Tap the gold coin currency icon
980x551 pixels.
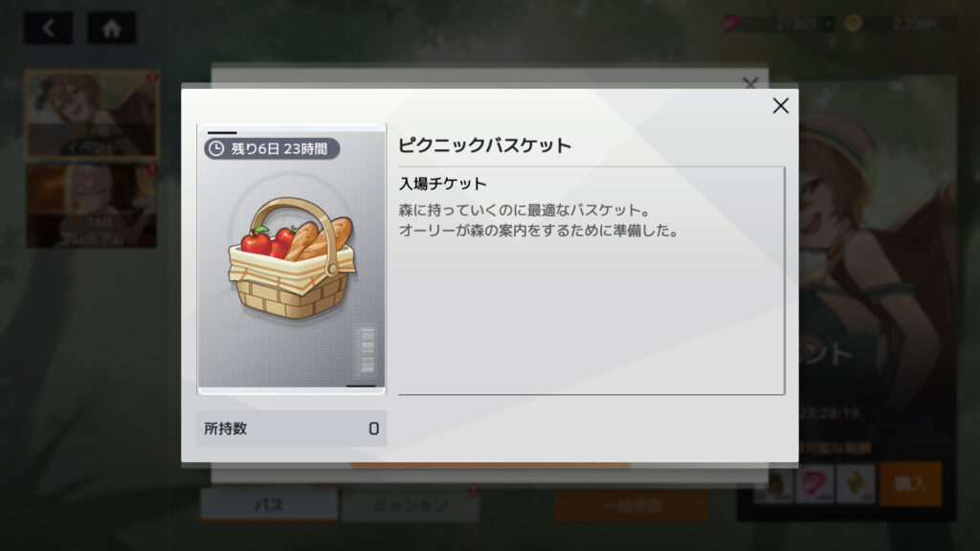tap(853, 24)
